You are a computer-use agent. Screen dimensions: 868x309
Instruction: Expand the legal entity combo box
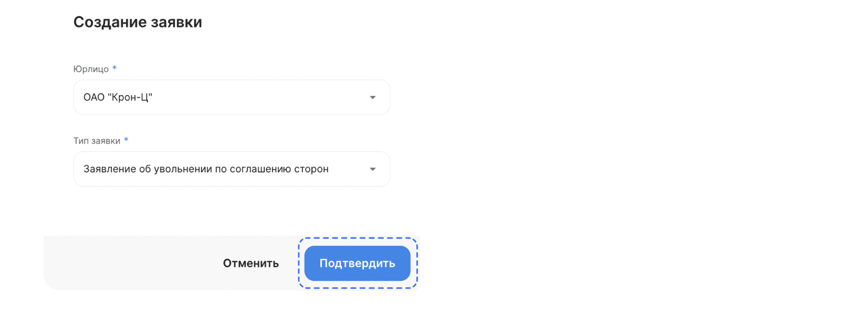231,97
